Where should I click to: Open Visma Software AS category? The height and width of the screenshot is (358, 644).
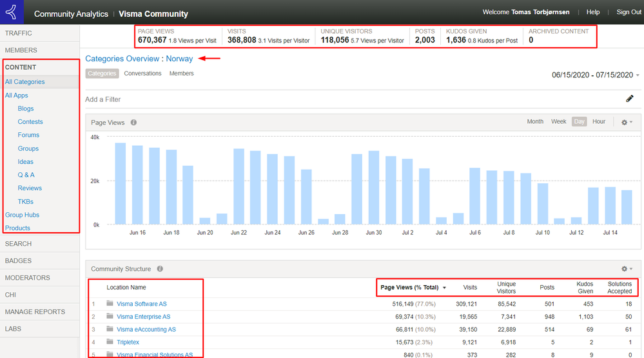(x=142, y=304)
